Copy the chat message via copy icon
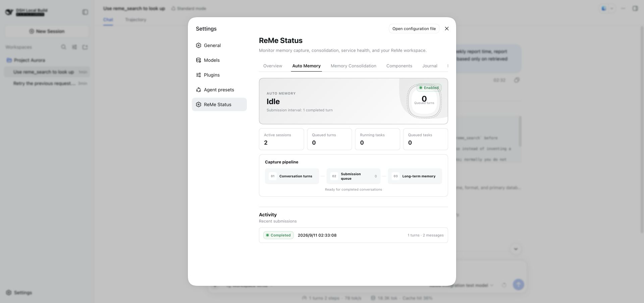 click(517, 80)
